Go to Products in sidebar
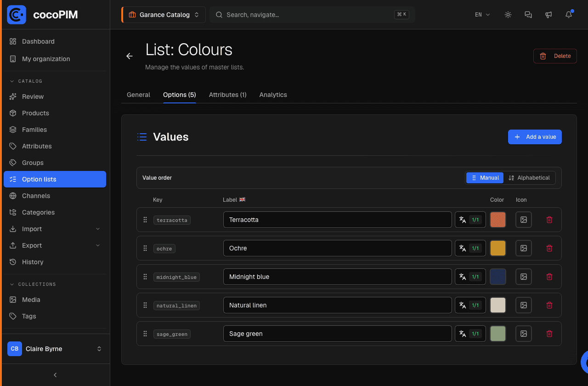The width and height of the screenshot is (588, 386). (55, 113)
